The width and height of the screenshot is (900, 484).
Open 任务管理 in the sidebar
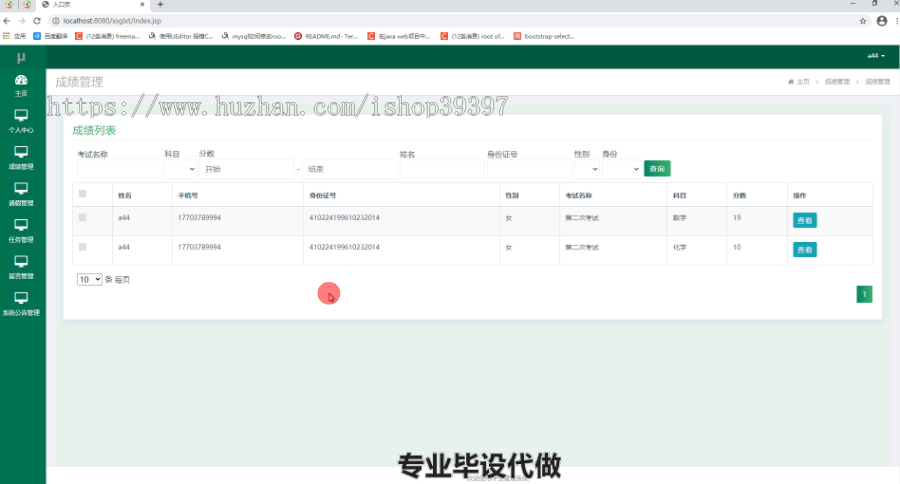click(x=21, y=231)
